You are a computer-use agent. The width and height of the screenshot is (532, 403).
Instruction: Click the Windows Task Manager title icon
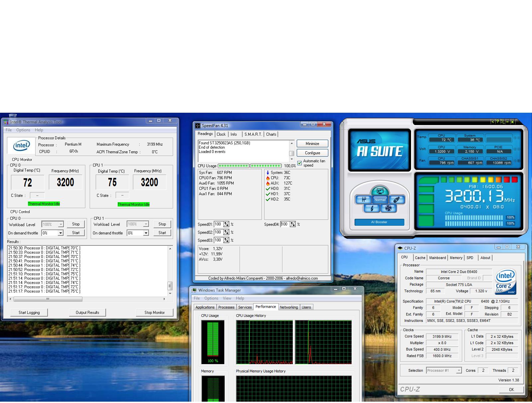coord(194,290)
